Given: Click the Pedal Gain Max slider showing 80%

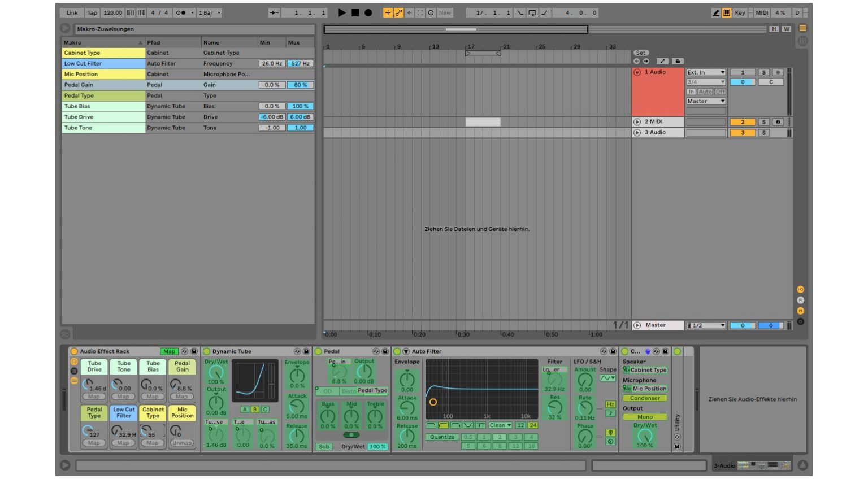Looking at the screenshot, I should [301, 85].
